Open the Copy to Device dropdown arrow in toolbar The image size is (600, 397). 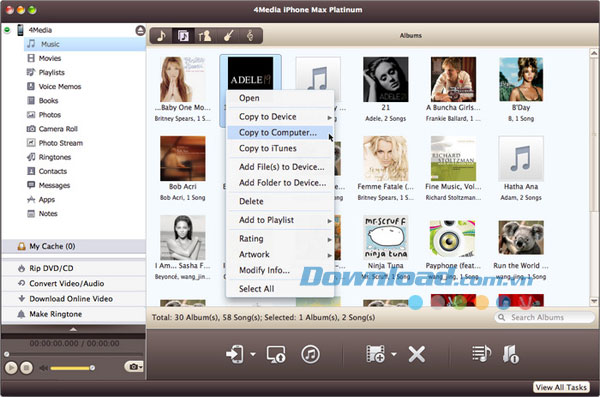click(253, 355)
